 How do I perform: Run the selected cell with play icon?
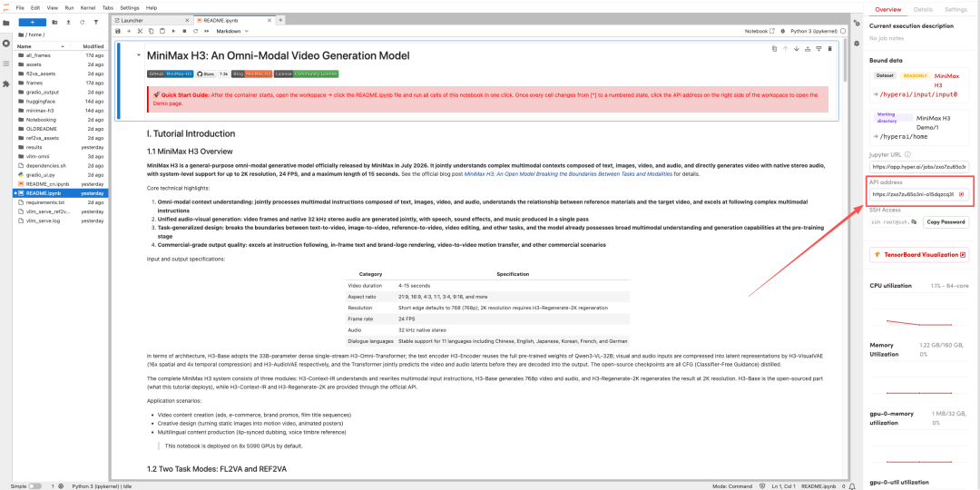173,31
